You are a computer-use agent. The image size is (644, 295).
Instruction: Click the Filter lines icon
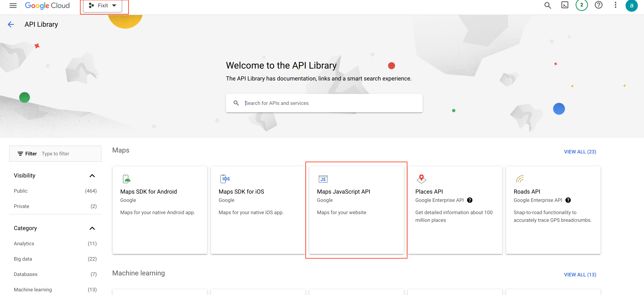[20, 153]
